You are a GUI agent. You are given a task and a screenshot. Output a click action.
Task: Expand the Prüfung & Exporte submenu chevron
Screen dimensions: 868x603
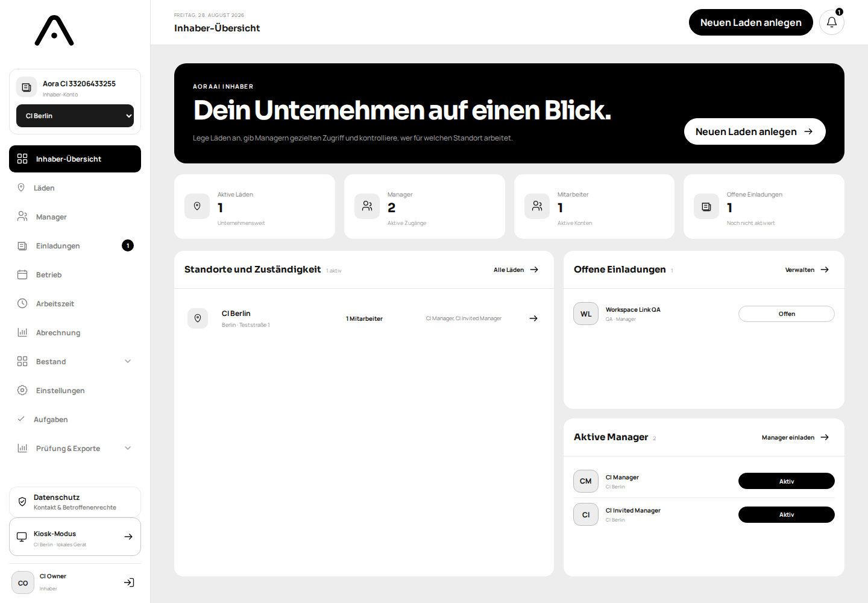tap(128, 448)
